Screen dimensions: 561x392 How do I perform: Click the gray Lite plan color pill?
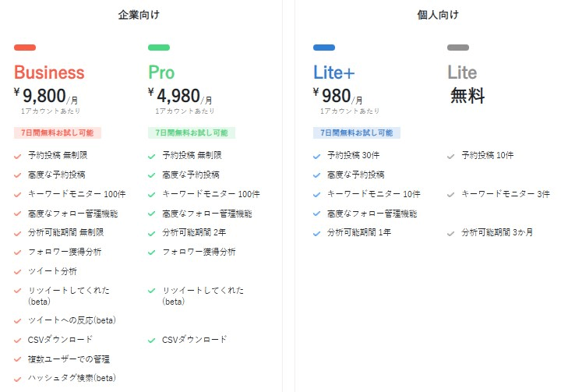(x=458, y=48)
